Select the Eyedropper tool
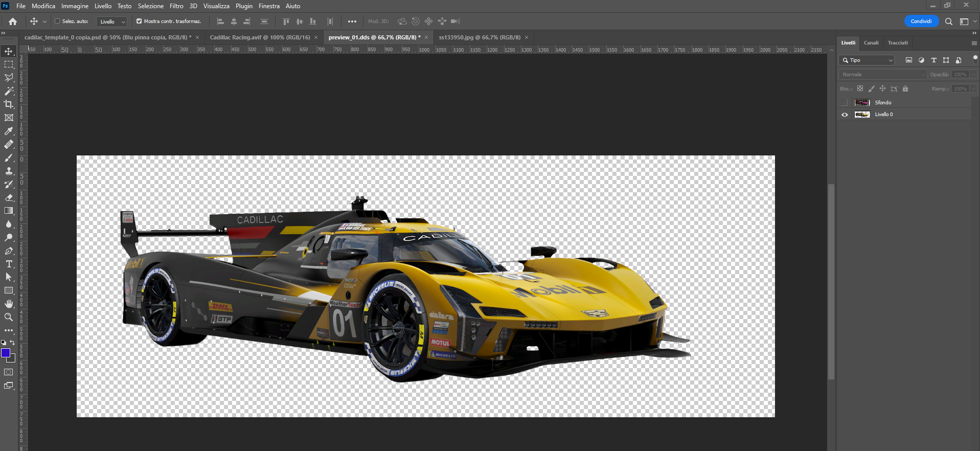This screenshot has width=980, height=451. 9,131
